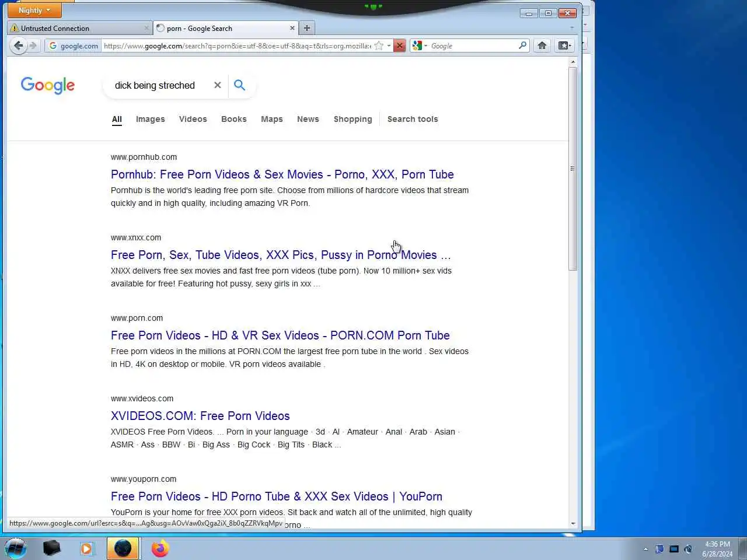
Task: Open the search engine selector dropdown
Action: (420, 45)
